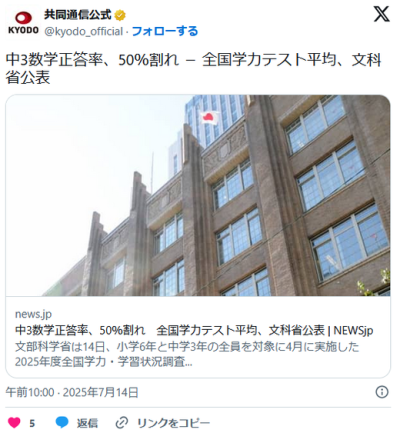Click the Japanese flag in the photo

click(209, 117)
